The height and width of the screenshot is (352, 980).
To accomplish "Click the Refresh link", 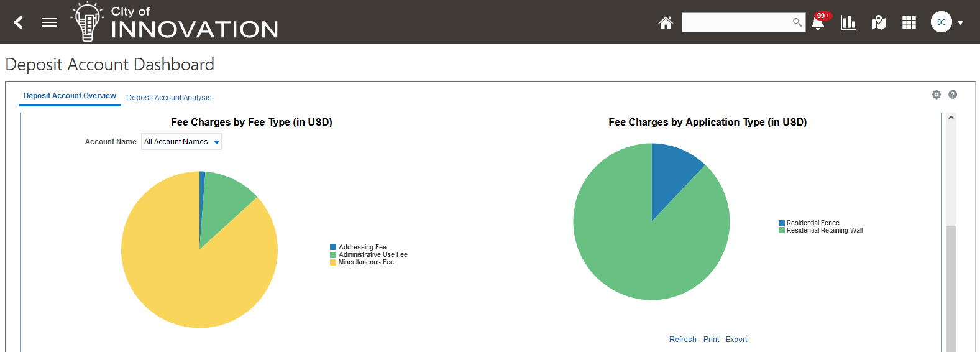I will pos(682,340).
